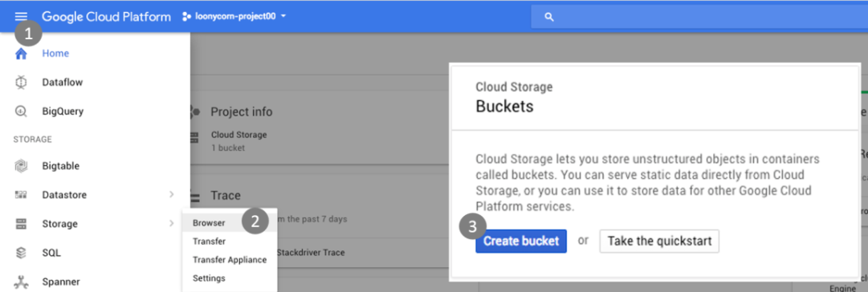Click the Project info card heading
This screenshot has width=868, height=292.
[242, 112]
